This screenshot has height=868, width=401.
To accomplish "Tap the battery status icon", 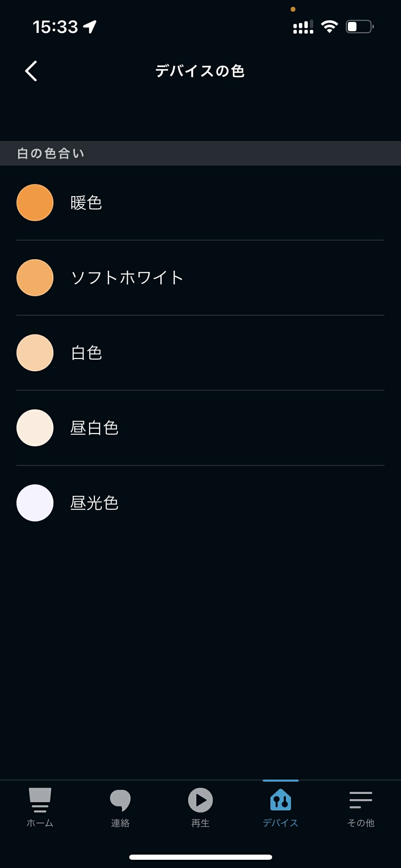I will click(360, 27).
